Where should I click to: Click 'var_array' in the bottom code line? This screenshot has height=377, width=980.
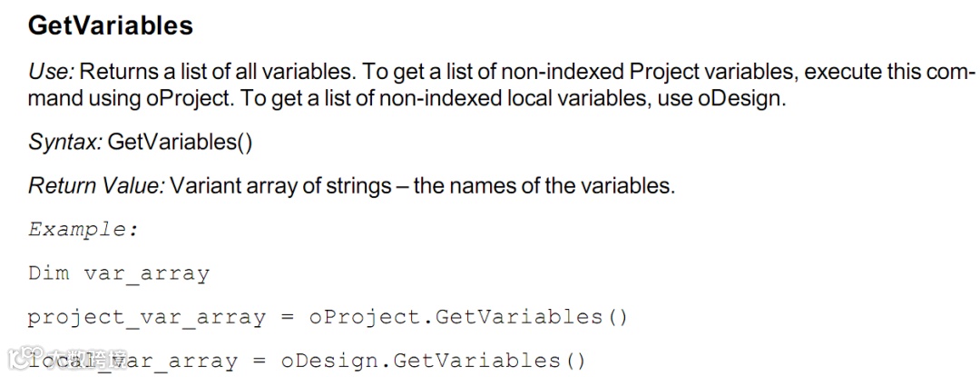pyautogui.click(x=175, y=362)
